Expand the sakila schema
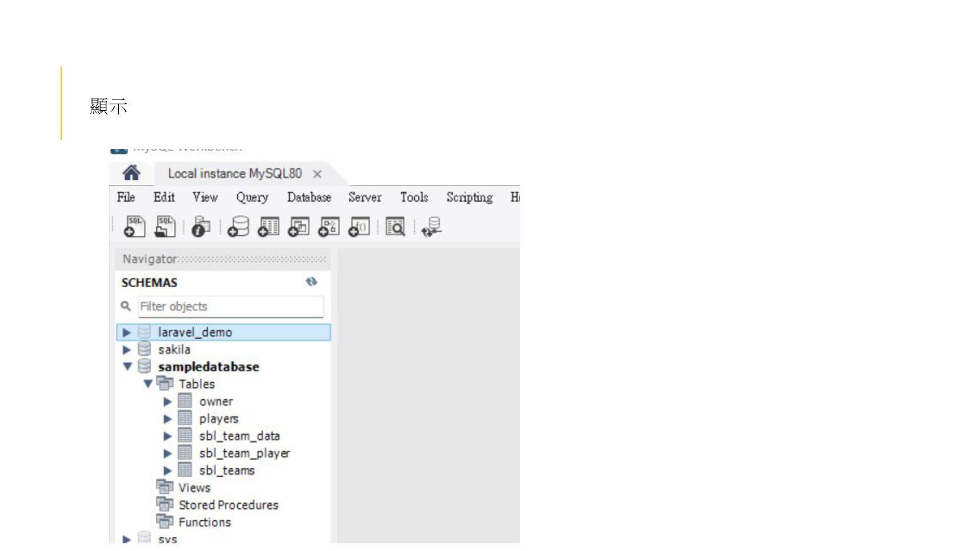This screenshot has width=980, height=551. click(127, 350)
